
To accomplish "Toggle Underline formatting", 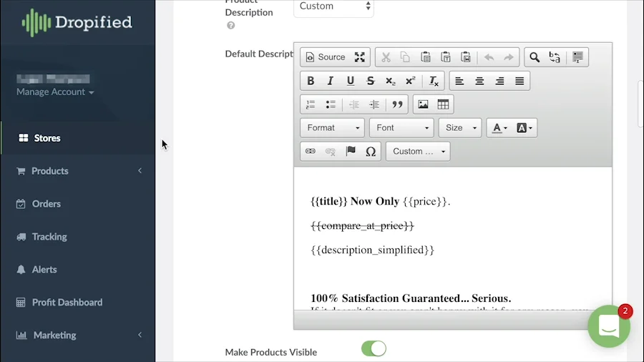I will (351, 81).
